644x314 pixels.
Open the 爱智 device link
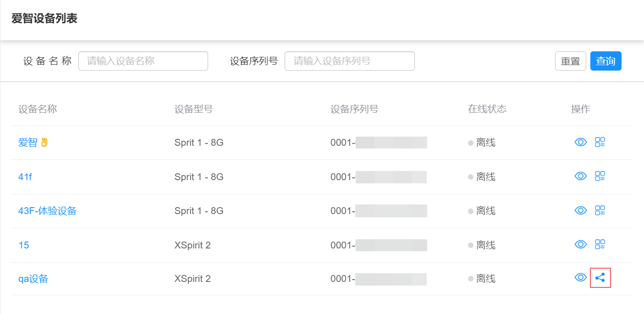tap(28, 143)
